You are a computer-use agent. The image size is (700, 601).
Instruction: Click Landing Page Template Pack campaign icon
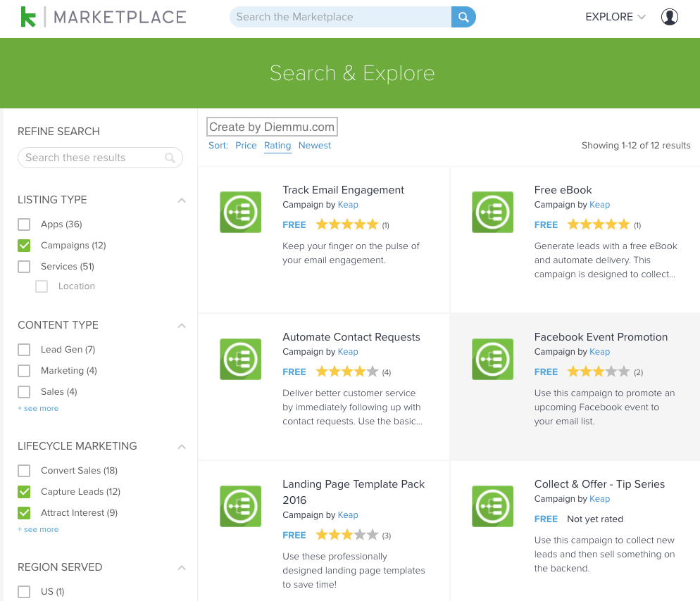coord(241,507)
